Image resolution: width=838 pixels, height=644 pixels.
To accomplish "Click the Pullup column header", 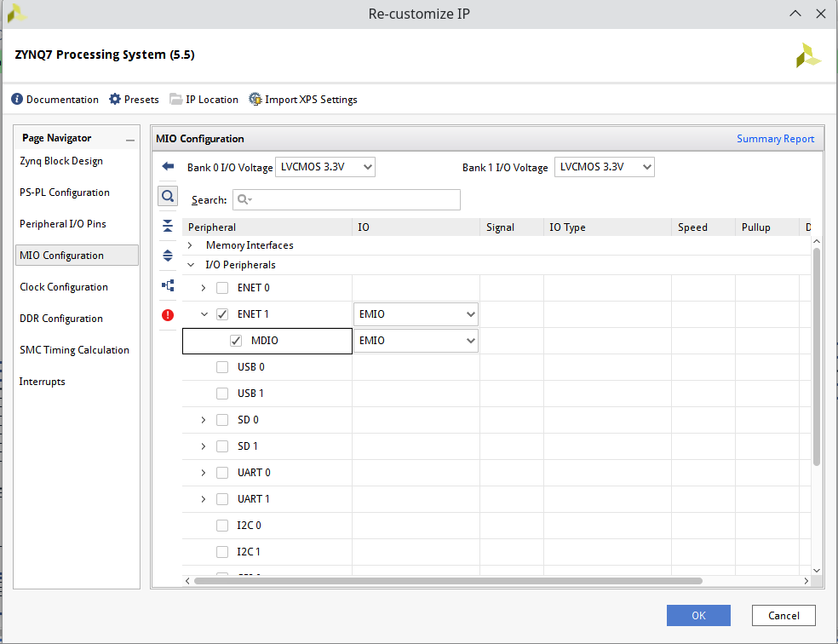I will pyautogui.click(x=766, y=227).
